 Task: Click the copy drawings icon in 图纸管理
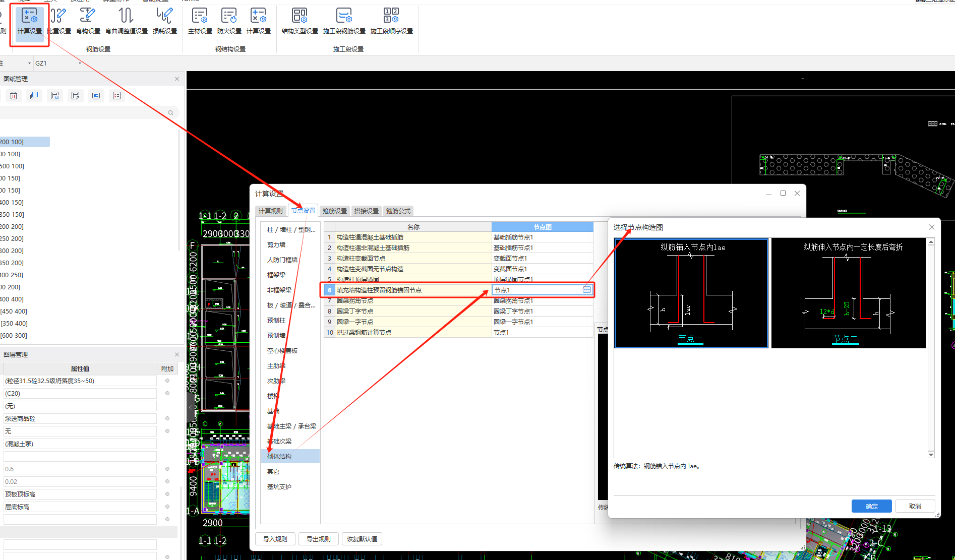[x=34, y=96]
